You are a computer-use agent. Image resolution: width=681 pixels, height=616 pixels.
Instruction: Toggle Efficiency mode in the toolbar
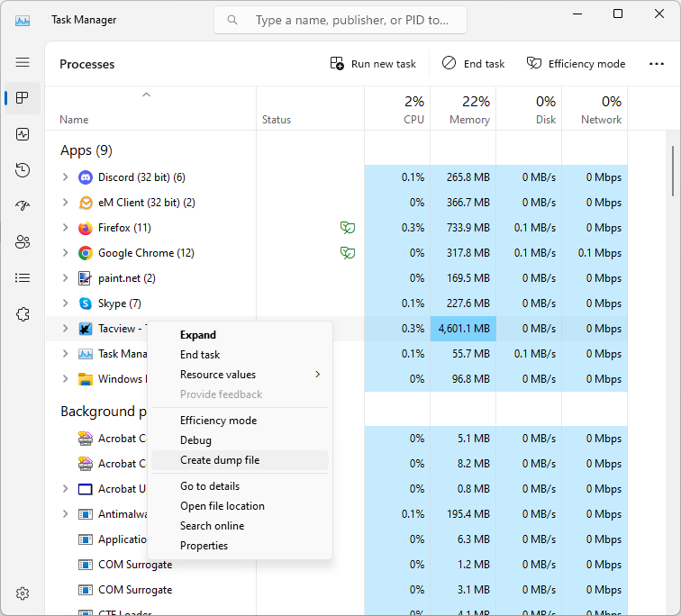click(x=576, y=64)
